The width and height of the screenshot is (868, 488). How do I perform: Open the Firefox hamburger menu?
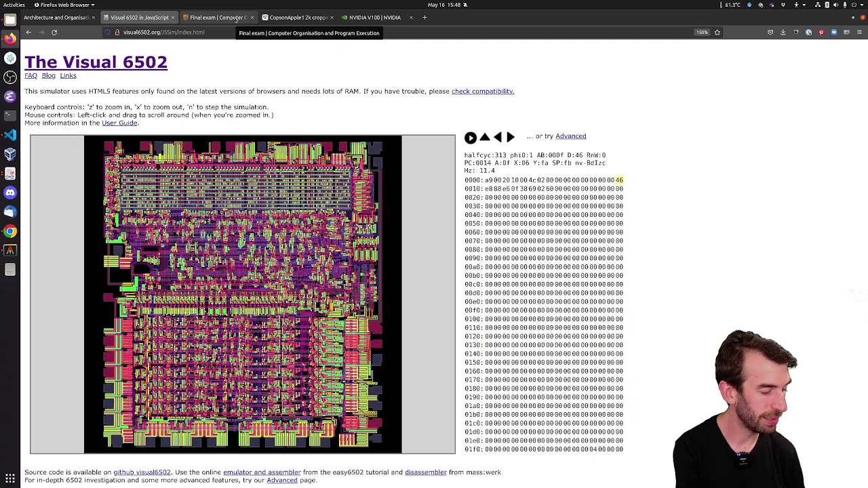coord(859,32)
